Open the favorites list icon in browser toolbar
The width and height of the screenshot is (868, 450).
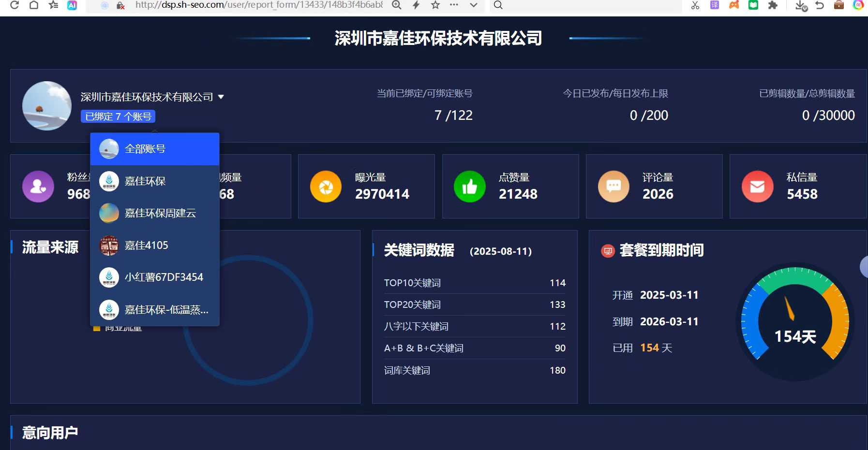pyautogui.click(x=53, y=5)
